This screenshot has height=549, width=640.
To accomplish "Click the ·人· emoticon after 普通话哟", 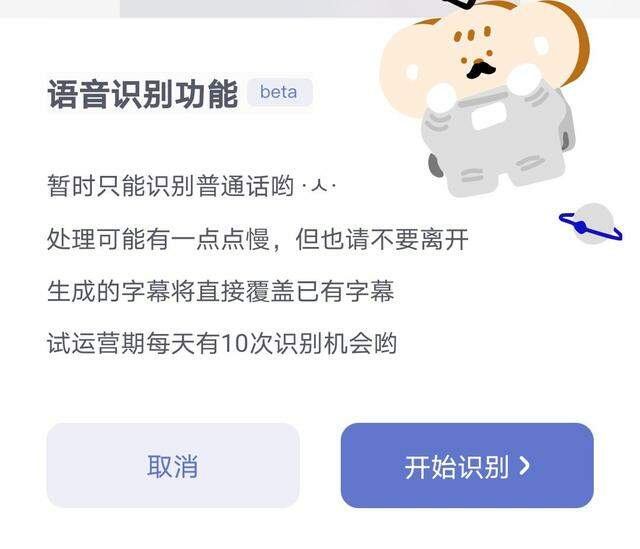I will (x=319, y=186).
